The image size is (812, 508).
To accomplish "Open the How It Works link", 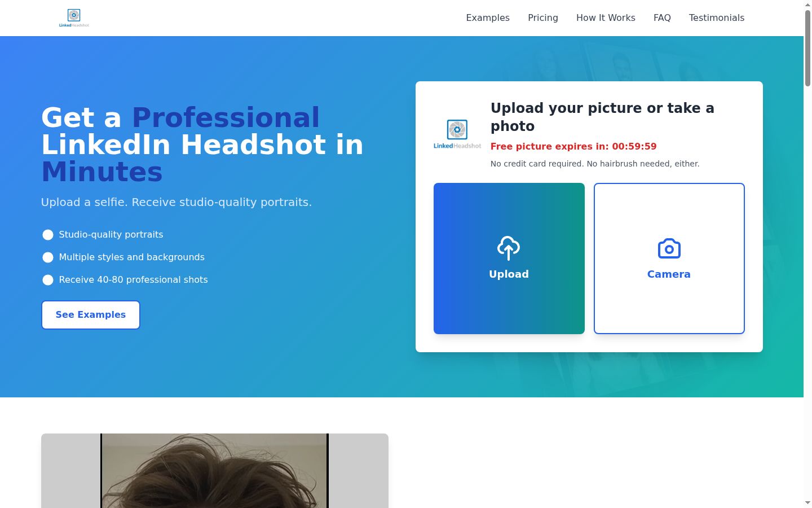I will pyautogui.click(x=606, y=17).
